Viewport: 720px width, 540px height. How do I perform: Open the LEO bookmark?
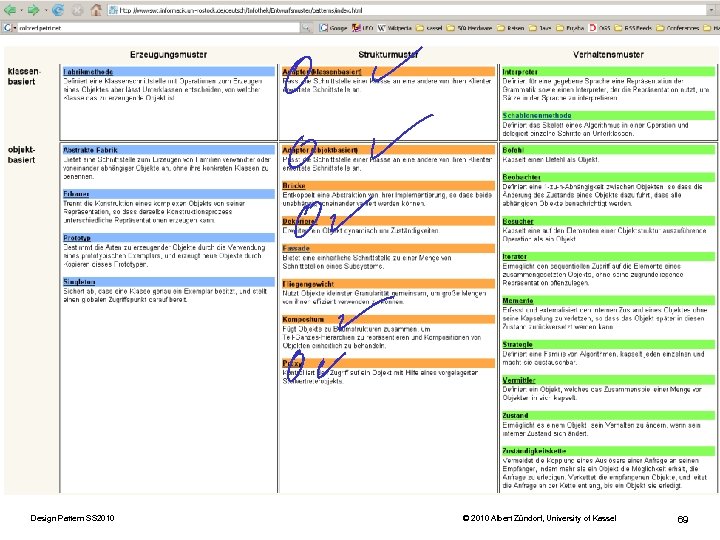click(363, 28)
